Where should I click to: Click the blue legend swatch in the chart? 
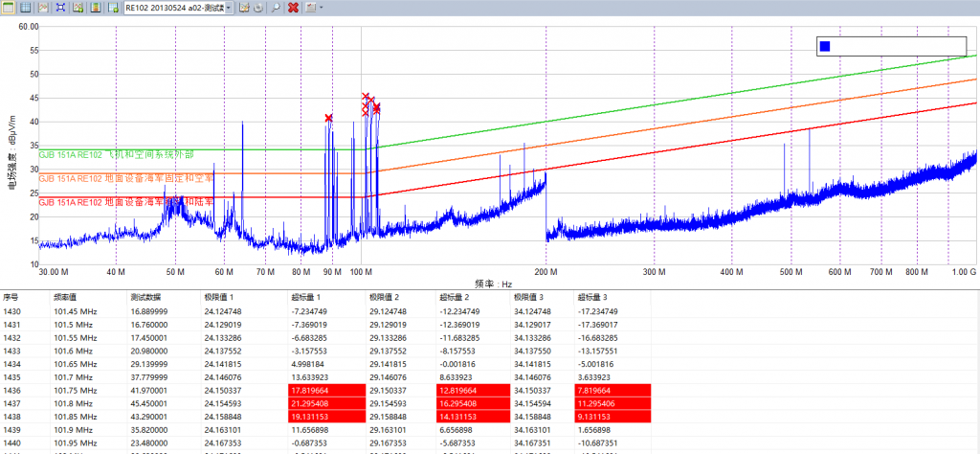coord(825,46)
